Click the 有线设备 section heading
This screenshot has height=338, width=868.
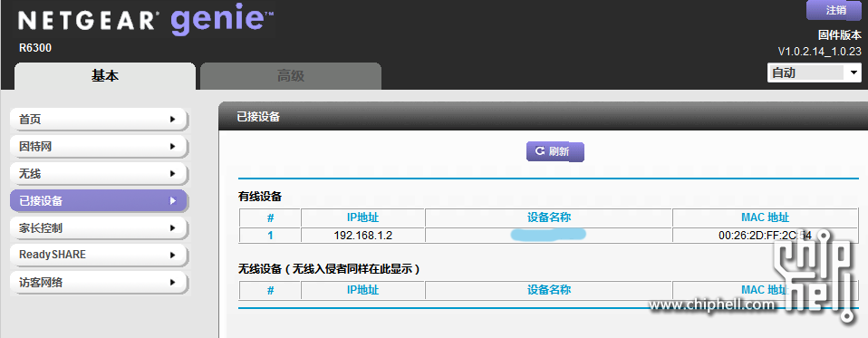tap(260, 196)
